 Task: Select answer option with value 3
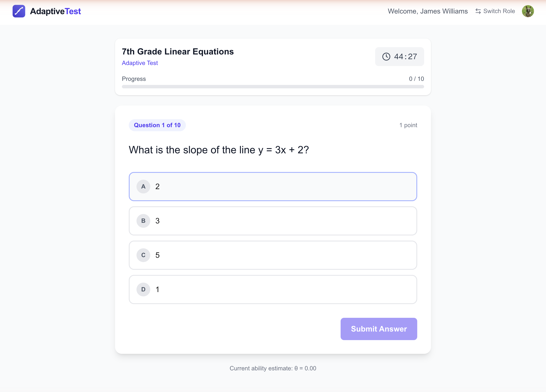click(273, 221)
